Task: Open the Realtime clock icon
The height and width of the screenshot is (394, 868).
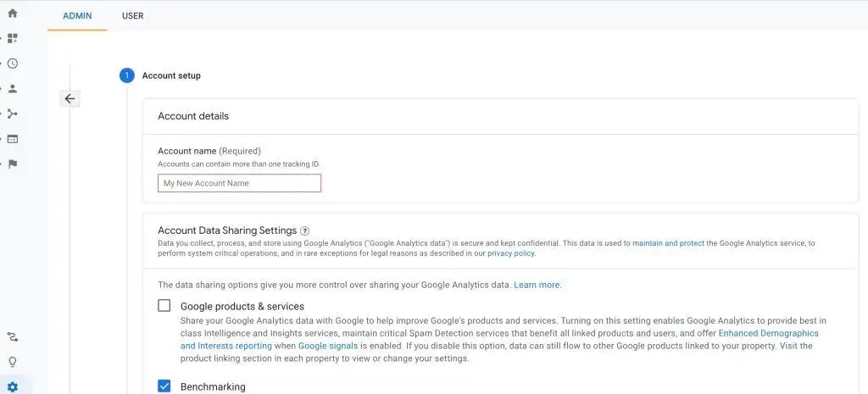Action: (12, 64)
